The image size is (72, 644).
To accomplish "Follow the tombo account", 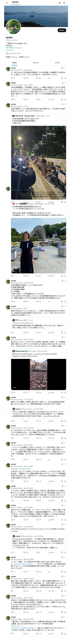I will [x=62, y=30].
